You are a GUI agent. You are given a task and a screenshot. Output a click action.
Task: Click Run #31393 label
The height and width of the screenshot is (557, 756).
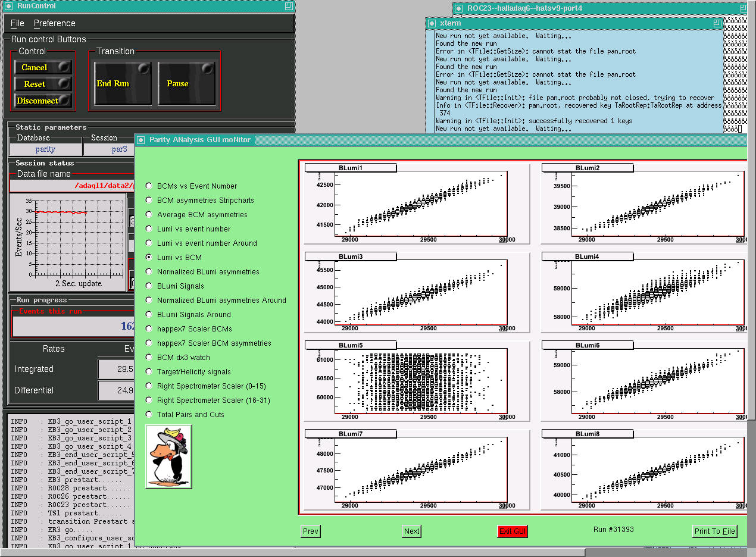pos(614,530)
